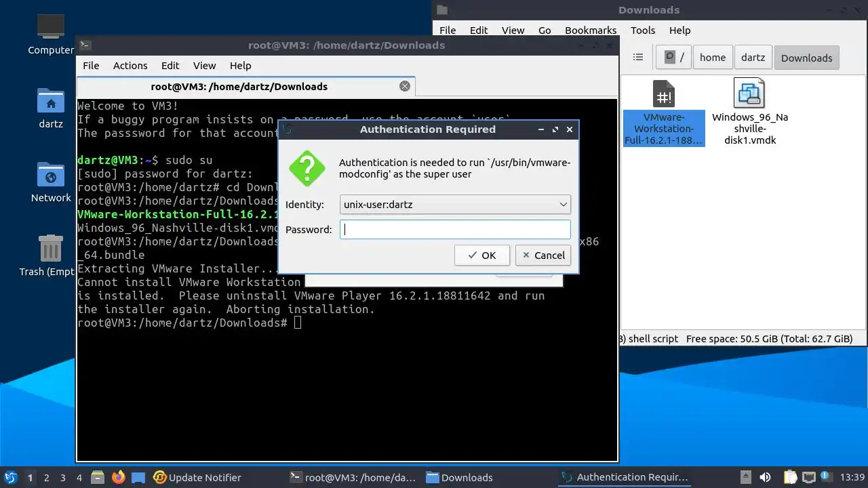Click the Authentication Required dialog title icon
This screenshot has width=868, height=488.
coord(287,129)
